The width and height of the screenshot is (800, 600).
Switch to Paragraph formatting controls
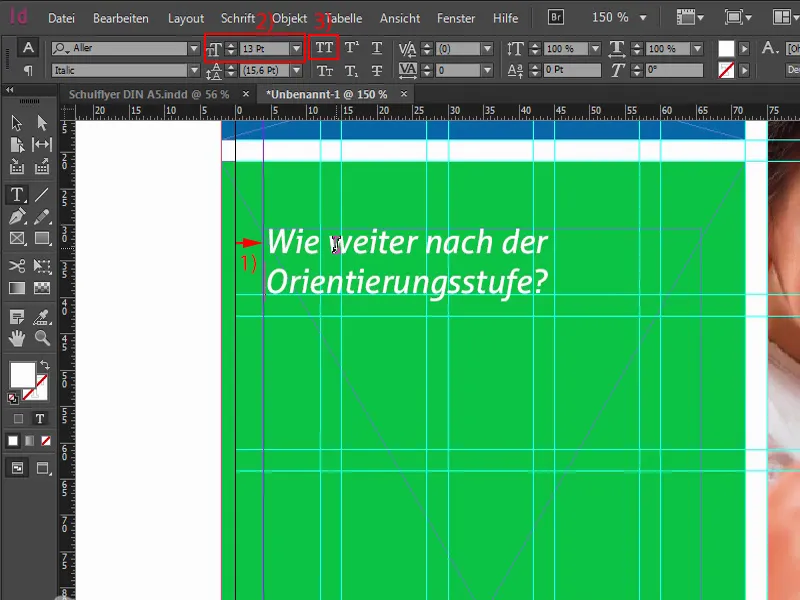(x=28, y=70)
